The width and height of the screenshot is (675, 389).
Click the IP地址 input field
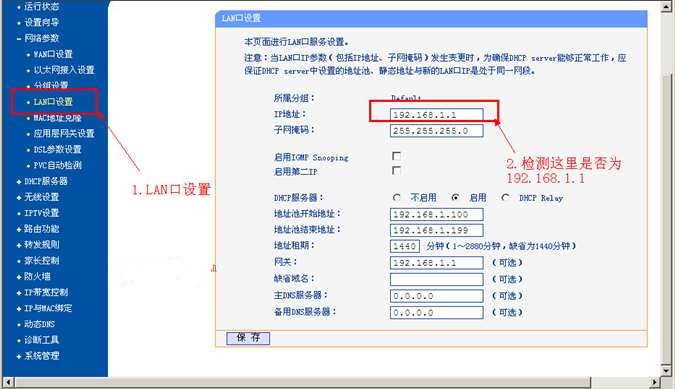[x=437, y=115]
